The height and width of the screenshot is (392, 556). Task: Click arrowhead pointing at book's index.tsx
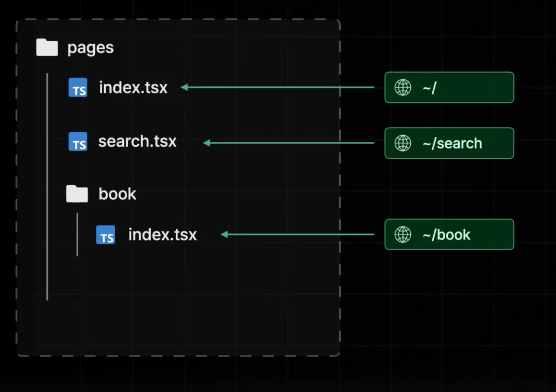224,235
